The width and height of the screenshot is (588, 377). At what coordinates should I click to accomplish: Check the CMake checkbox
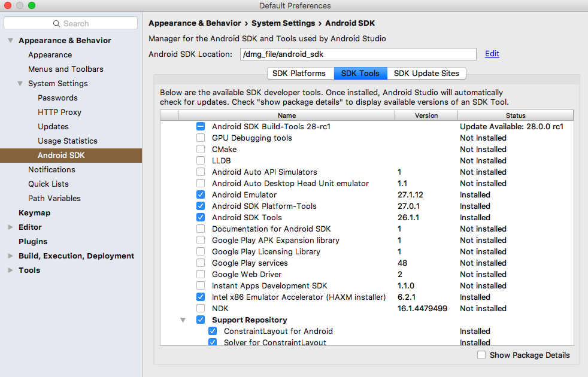[x=201, y=149]
